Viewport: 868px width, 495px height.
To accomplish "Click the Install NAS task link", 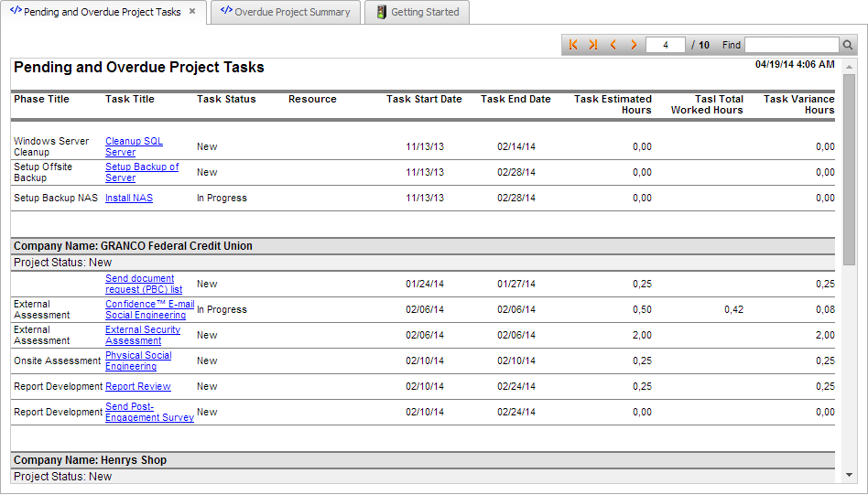I will (129, 198).
